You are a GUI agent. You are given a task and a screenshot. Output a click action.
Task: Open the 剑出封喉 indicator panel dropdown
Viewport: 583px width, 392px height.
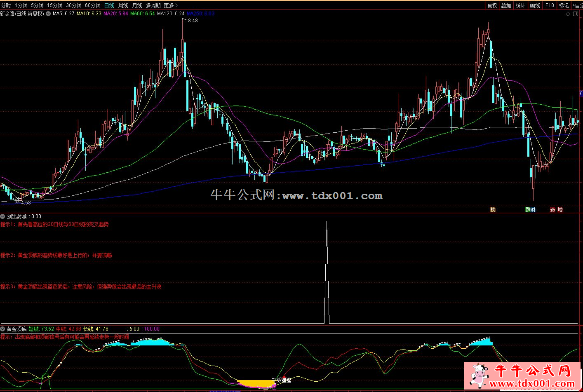click(x=3, y=216)
